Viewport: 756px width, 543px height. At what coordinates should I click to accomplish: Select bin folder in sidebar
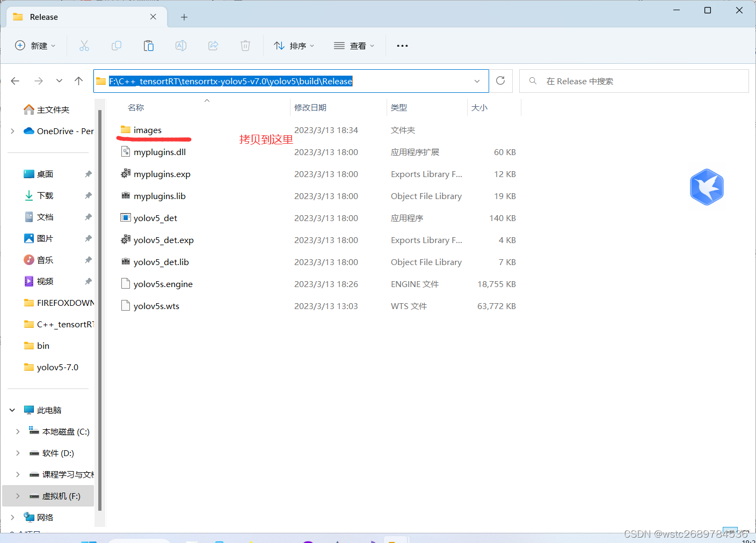37,346
